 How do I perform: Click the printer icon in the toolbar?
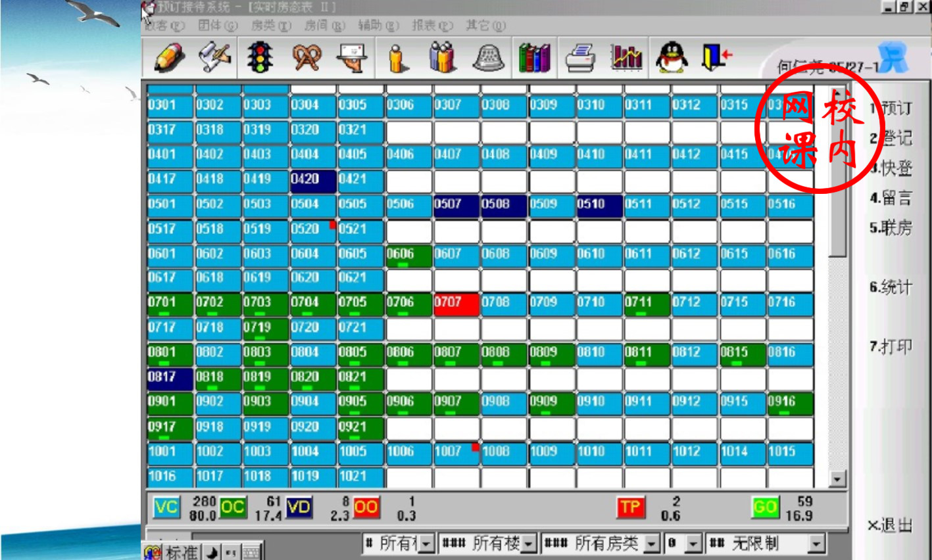[581, 58]
